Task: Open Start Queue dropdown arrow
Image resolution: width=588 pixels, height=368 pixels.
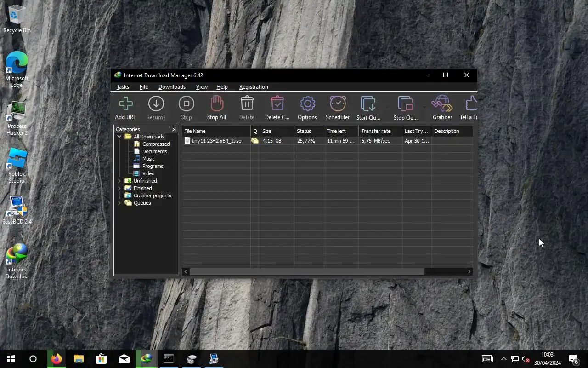Action: pos(386,107)
